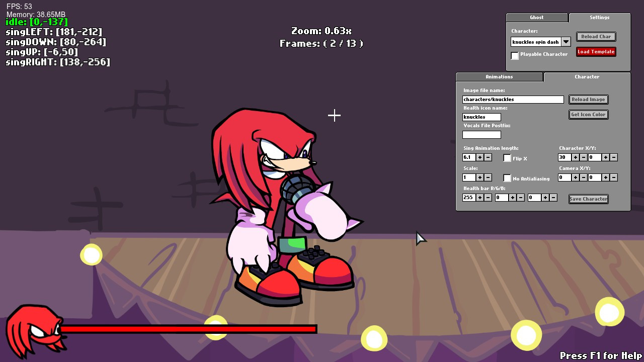
Task: Decrease Health bar green value
Action: click(x=521, y=198)
